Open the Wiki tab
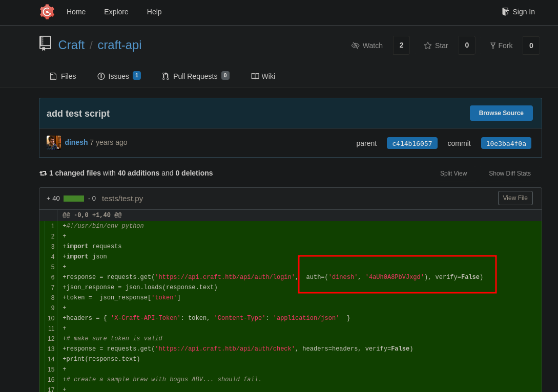 (x=263, y=76)
